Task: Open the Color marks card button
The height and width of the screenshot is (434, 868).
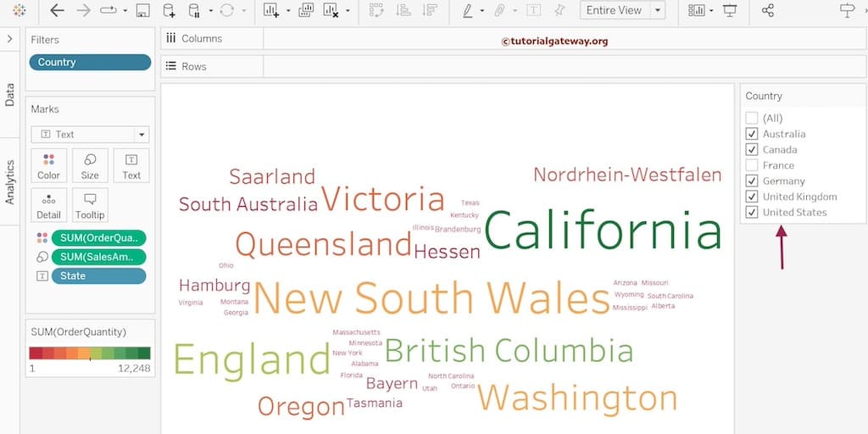Action: (48, 165)
